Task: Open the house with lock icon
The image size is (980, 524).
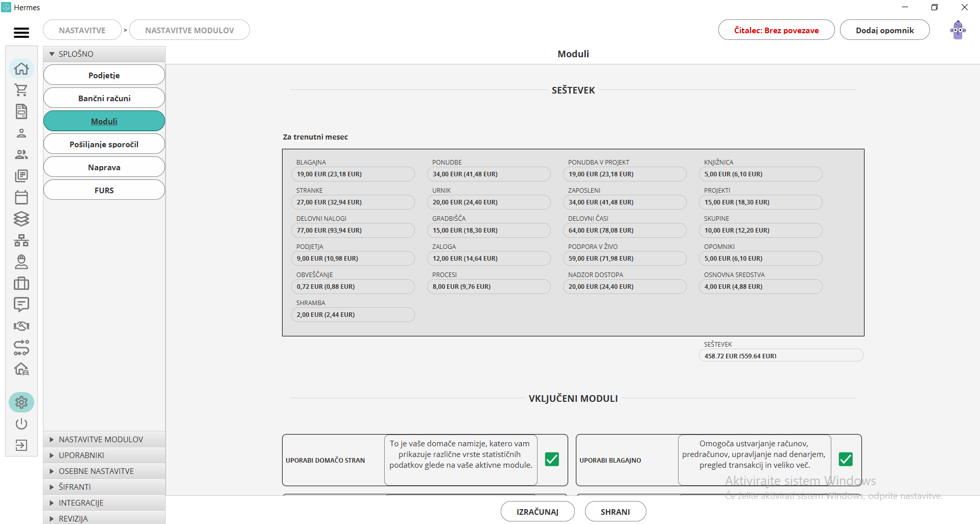Action: [x=21, y=369]
